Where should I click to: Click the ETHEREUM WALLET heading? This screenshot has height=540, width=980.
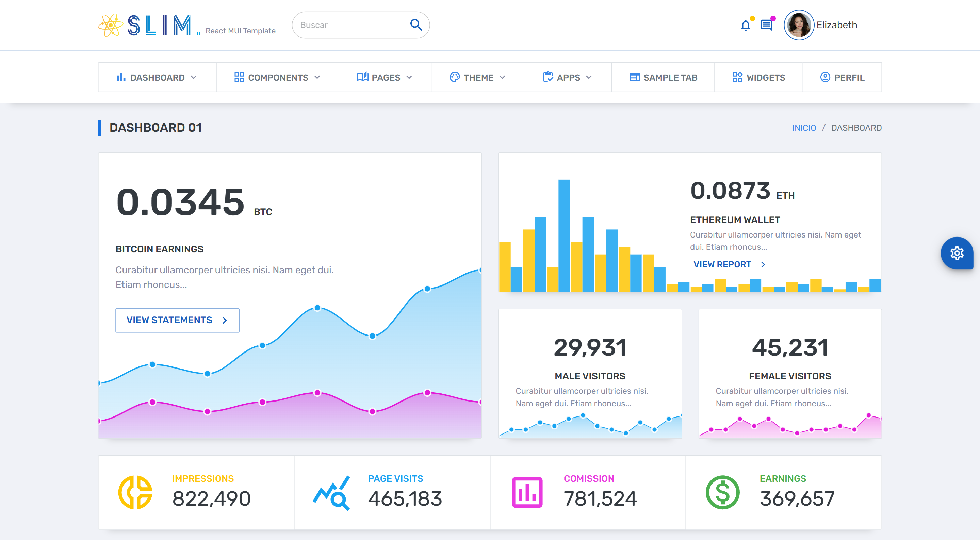[735, 220]
